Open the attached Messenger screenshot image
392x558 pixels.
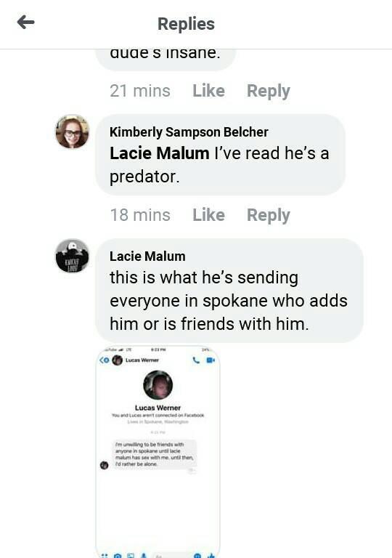(158, 452)
